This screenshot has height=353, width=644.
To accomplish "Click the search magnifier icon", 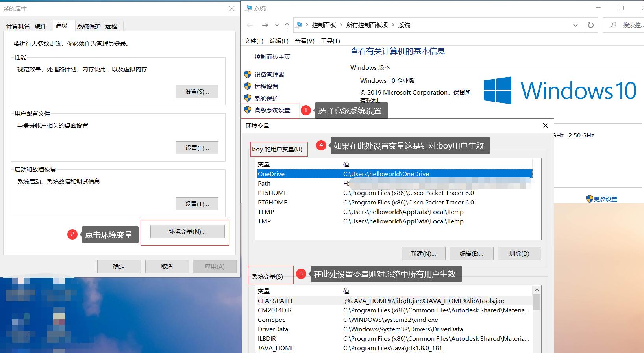I will 613,25.
